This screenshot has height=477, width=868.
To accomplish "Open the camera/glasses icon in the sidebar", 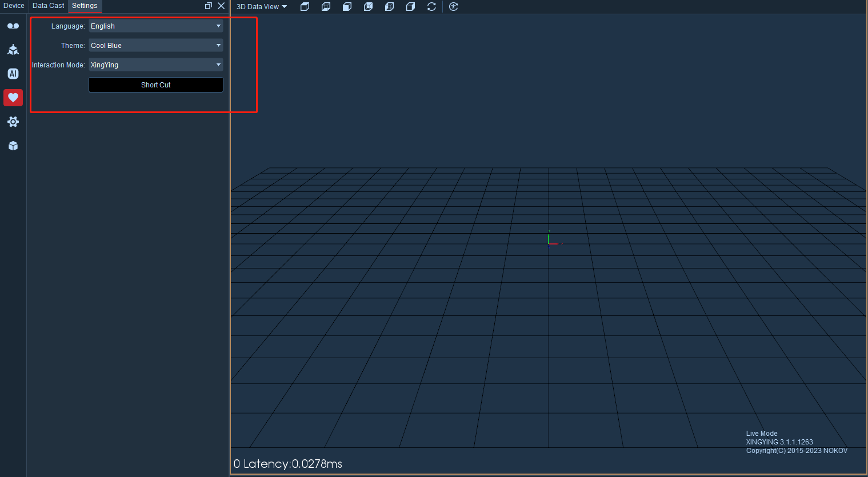I will tap(13, 26).
